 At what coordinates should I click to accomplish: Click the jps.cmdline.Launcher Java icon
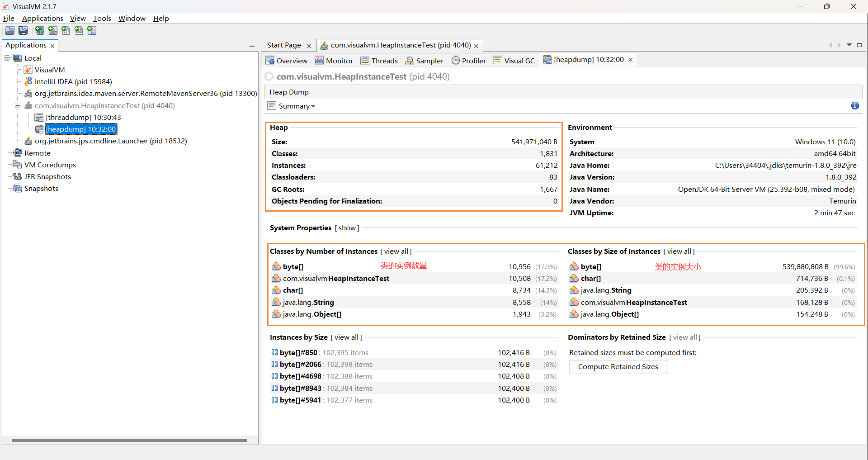coord(28,141)
